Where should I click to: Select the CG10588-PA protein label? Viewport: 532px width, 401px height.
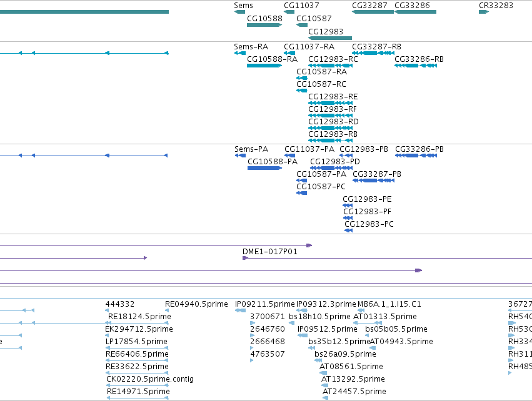273,162
